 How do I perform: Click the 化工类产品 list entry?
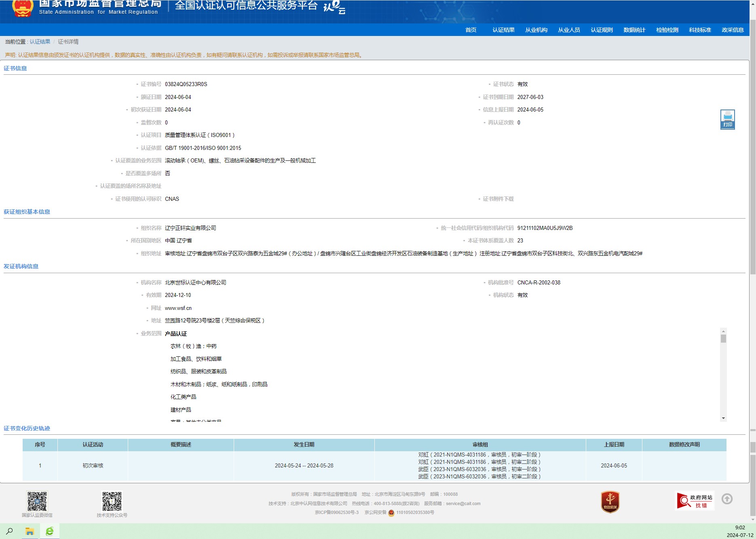click(183, 397)
